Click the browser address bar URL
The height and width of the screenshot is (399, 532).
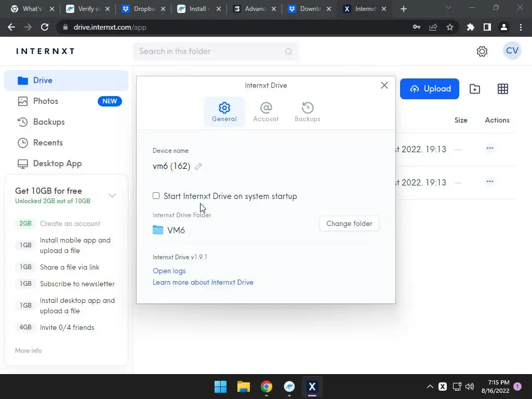point(110,27)
